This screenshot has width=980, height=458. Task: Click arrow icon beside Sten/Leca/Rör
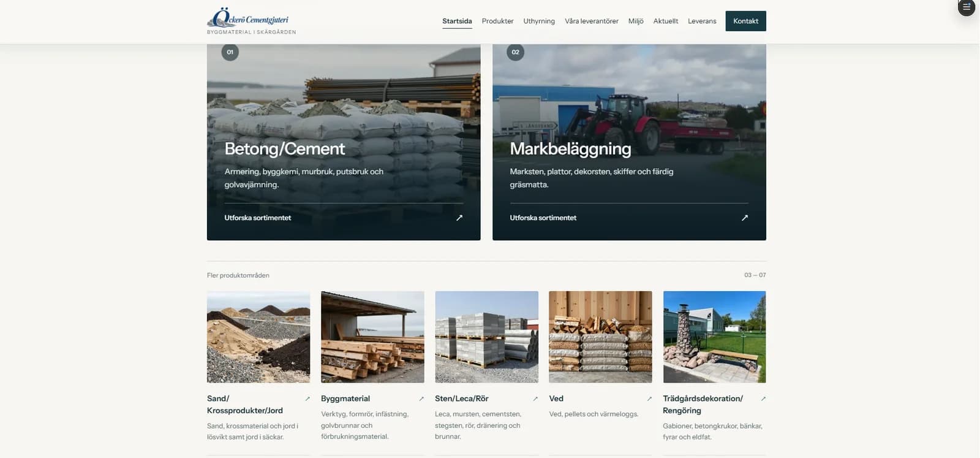(x=535, y=399)
